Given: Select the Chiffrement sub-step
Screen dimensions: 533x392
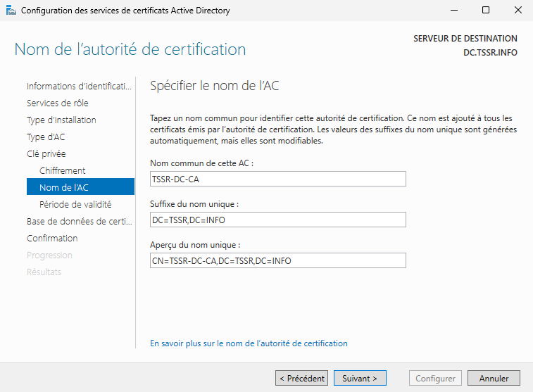Looking at the screenshot, I should pyautogui.click(x=63, y=171).
